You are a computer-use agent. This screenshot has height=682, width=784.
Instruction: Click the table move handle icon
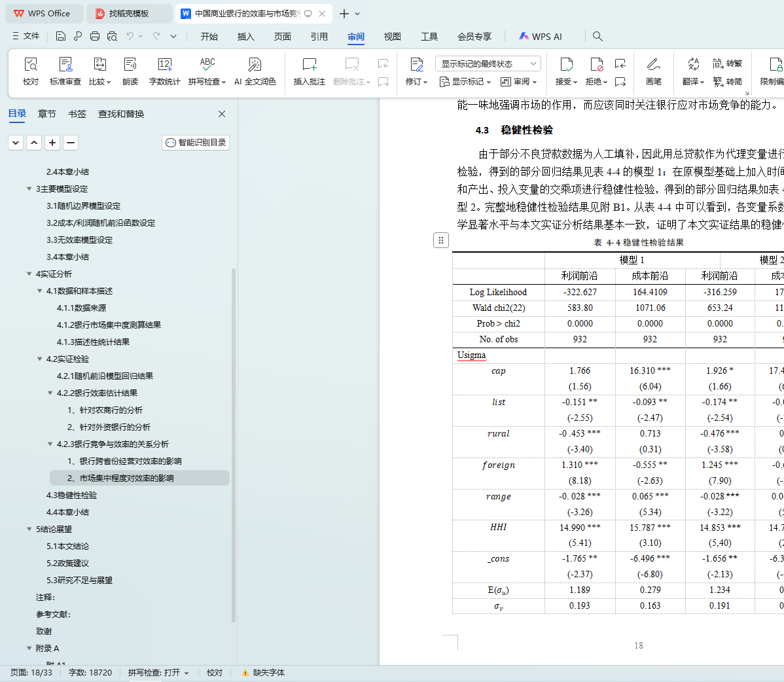[440, 240]
